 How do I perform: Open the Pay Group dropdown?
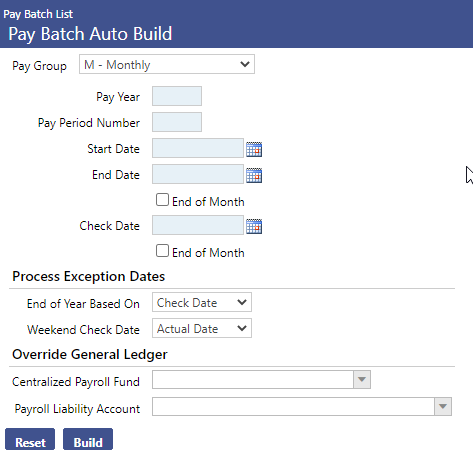pyautogui.click(x=167, y=64)
